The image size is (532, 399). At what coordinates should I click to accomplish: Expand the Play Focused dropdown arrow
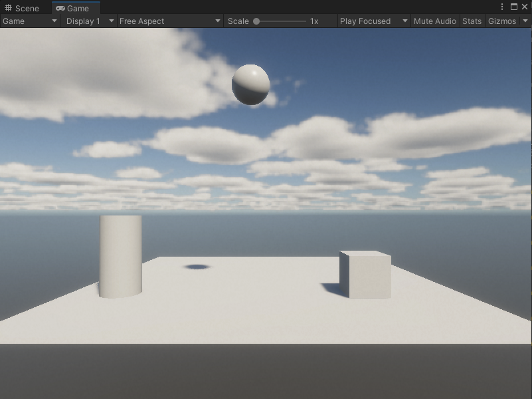(x=406, y=21)
